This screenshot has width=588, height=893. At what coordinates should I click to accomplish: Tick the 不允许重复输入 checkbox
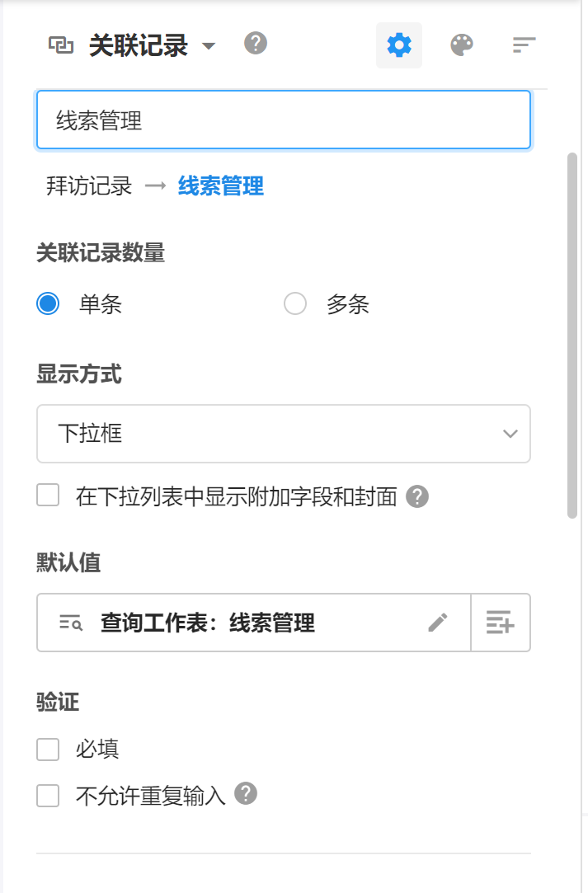49,796
